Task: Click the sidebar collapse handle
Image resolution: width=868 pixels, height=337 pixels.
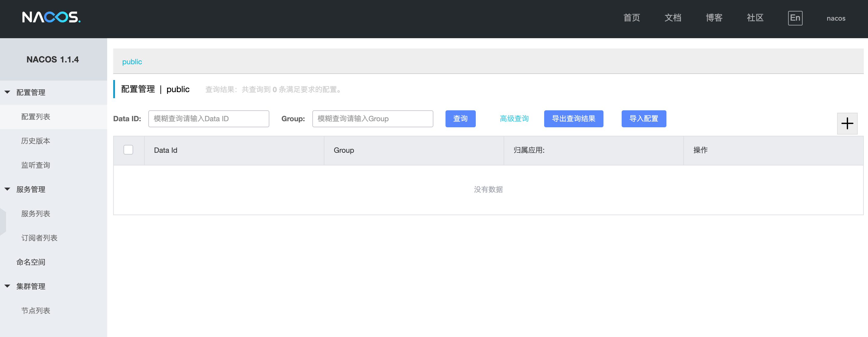Action: 3,221
